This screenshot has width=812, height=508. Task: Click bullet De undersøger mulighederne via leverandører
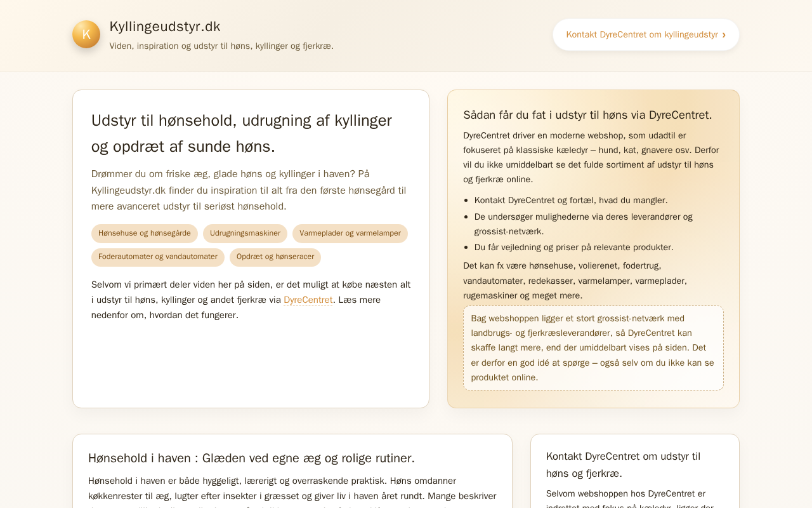tap(584, 224)
